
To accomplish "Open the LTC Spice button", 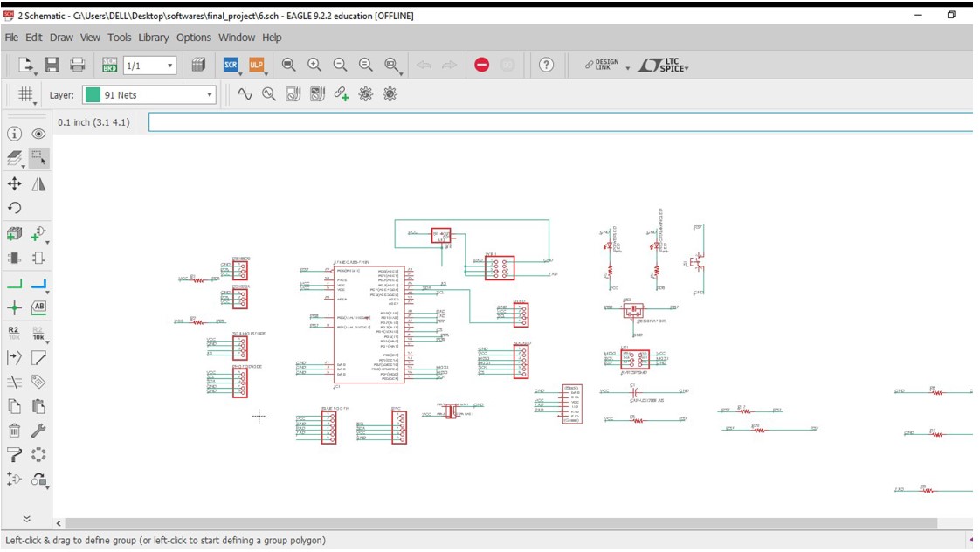I will point(662,65).
